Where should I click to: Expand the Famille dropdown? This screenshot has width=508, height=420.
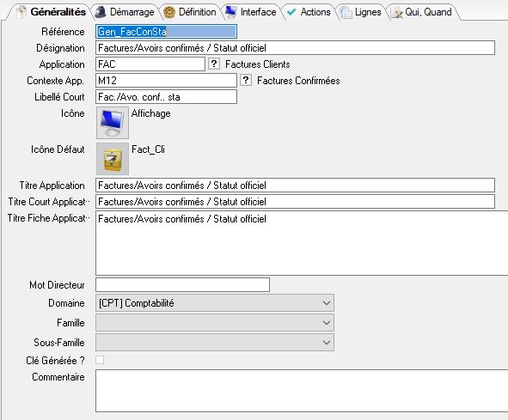point(215,323)
